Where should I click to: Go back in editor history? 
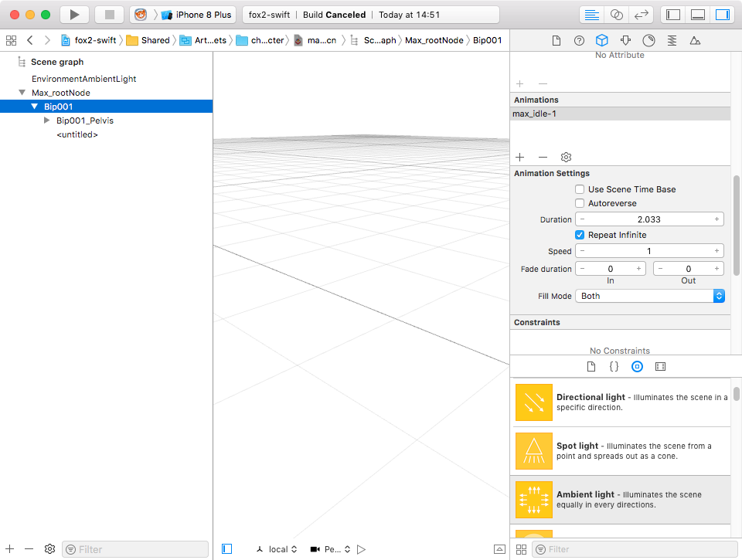click(30, 40)
